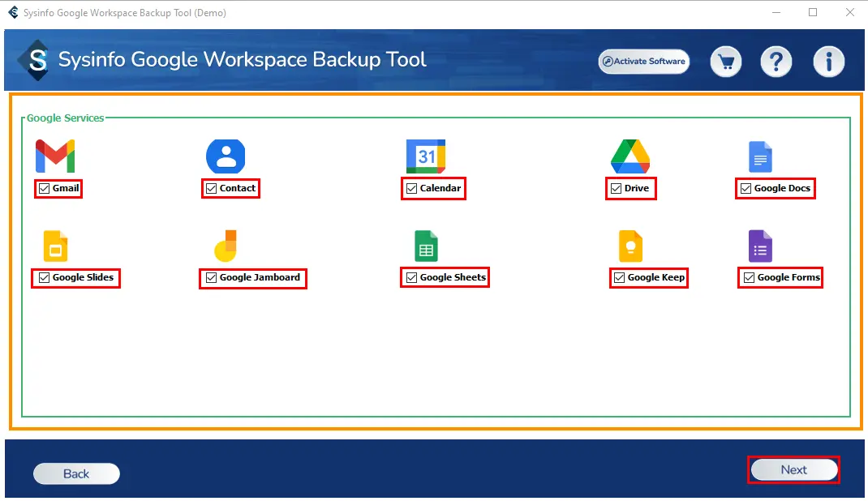Click the Activate Software button
The image size is (868, 501).
pos(644,62)
